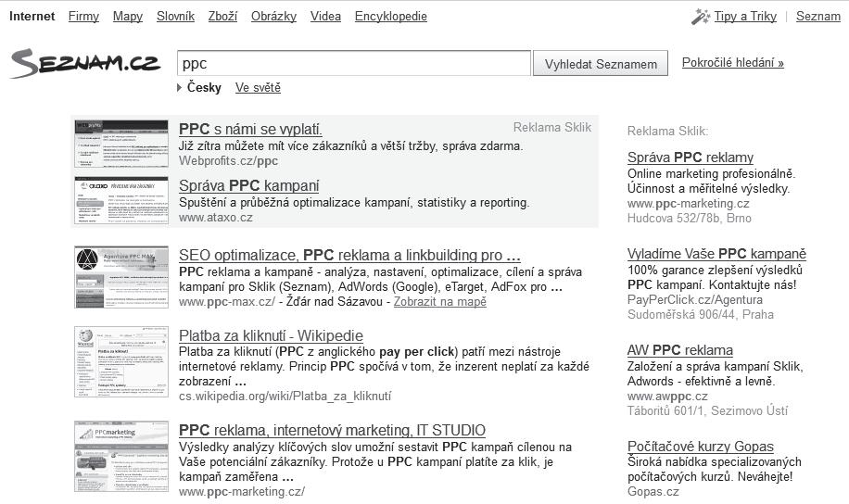This screenshot has width=849, height=504.
Task: Open the AW PPC reklama sidebar ad
Action: coord(680,350)
